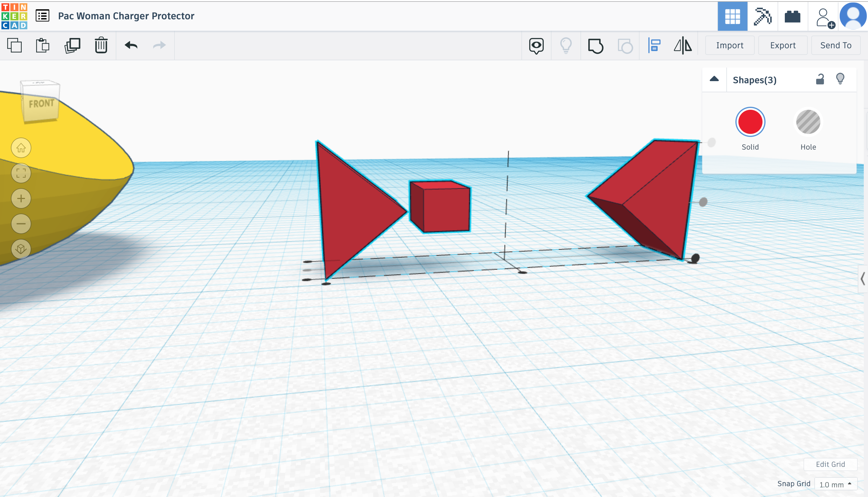Pick the red Solid color swatch
Image resolution: width=868 pixels, height=497 pixels.
tap(750, 122)
